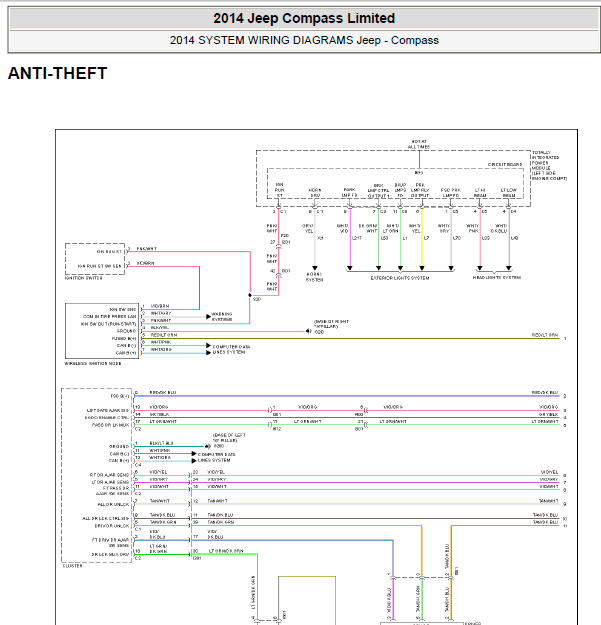Click 'COMPUTER DATA LINES SYSTEM' near wireless ignition node
The width and height of the screenshot is (601, 625).
[x=231, y=349]
